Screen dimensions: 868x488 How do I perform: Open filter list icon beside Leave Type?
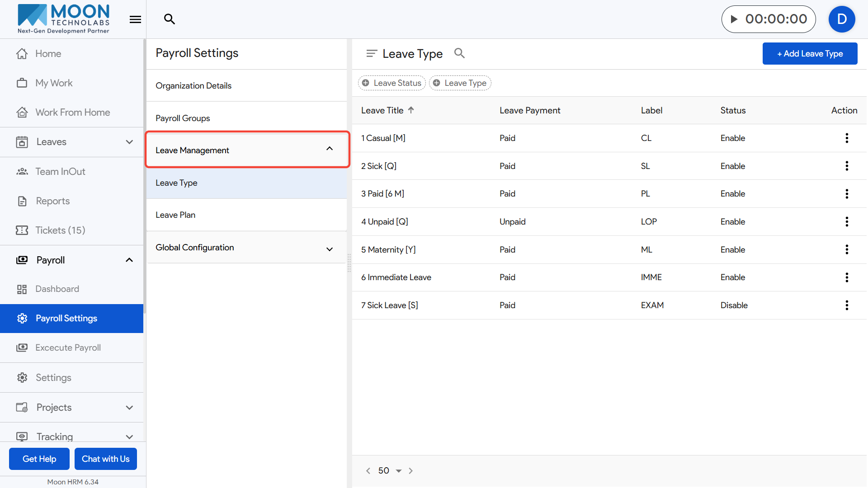click(x=371, y=53)
